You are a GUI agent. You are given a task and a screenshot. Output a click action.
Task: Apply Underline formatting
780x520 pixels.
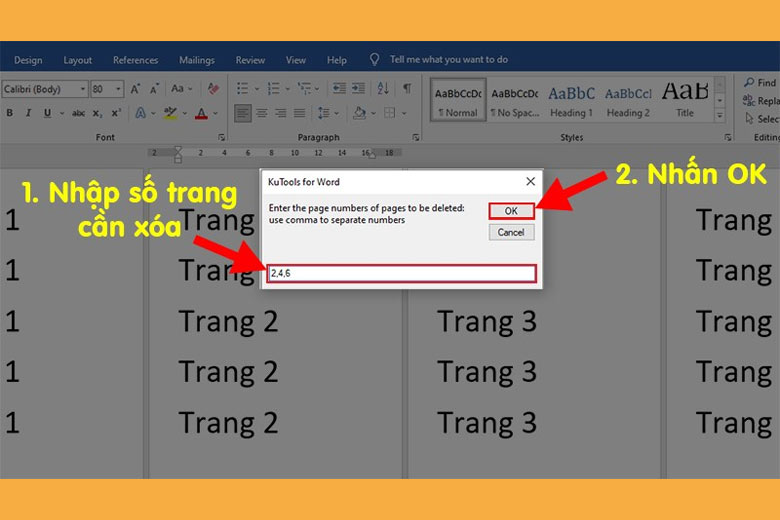47,113
